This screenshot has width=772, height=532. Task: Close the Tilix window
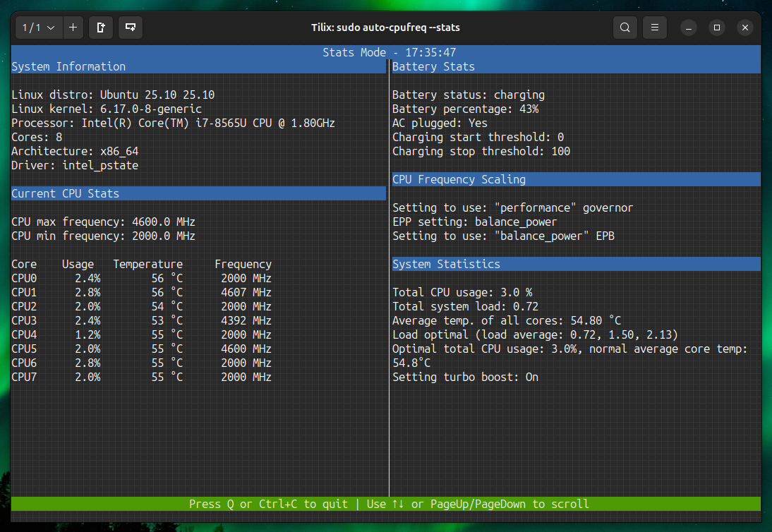pos(745,28)
